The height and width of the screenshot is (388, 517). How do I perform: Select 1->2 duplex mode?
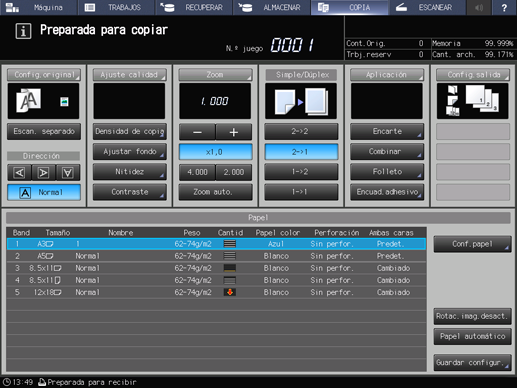pyautogui.click(x=301, y=172)
